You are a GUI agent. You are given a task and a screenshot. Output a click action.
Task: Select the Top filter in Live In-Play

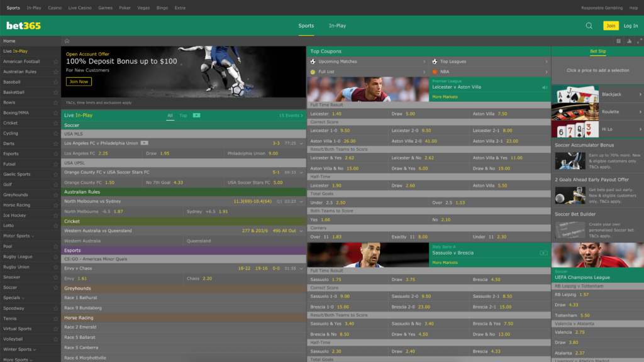pyautogui.click(x=183, y=116)
